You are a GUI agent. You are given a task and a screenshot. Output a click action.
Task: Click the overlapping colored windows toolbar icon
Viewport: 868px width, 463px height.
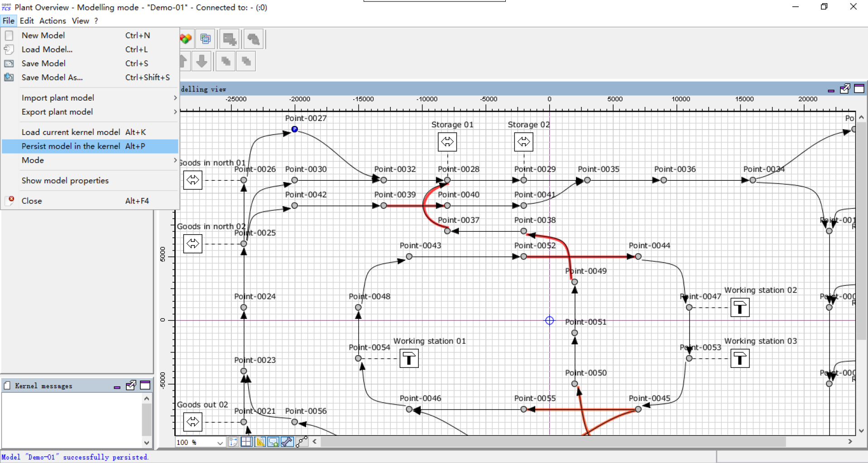click(206, 39)
